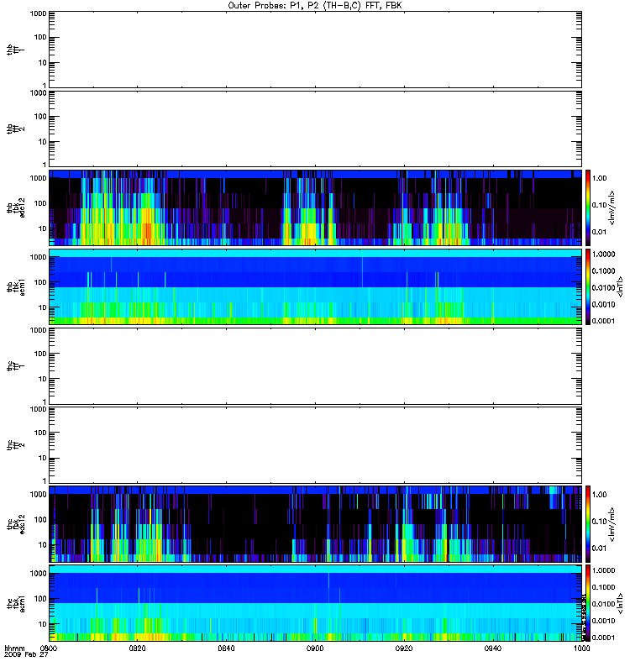Click the '0.10' label on thc edc12 colorbar
The width and height of the screenshot is (630, 672).
(599, 521)
